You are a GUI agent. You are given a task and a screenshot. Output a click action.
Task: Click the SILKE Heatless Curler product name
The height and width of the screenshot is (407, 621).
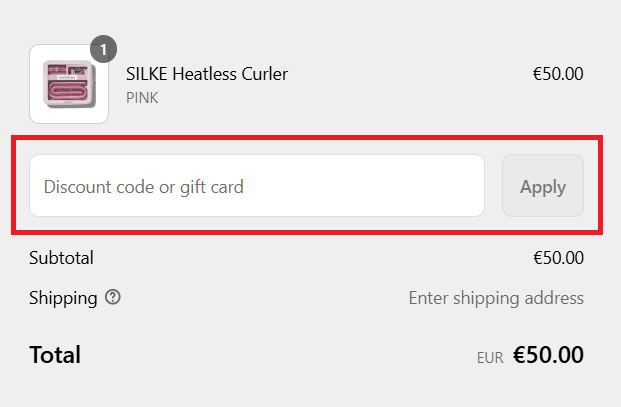coord(206,74)
